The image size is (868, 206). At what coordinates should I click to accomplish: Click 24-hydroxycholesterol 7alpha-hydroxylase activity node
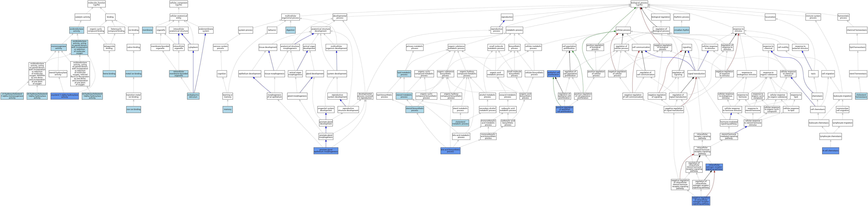point(92,96)
